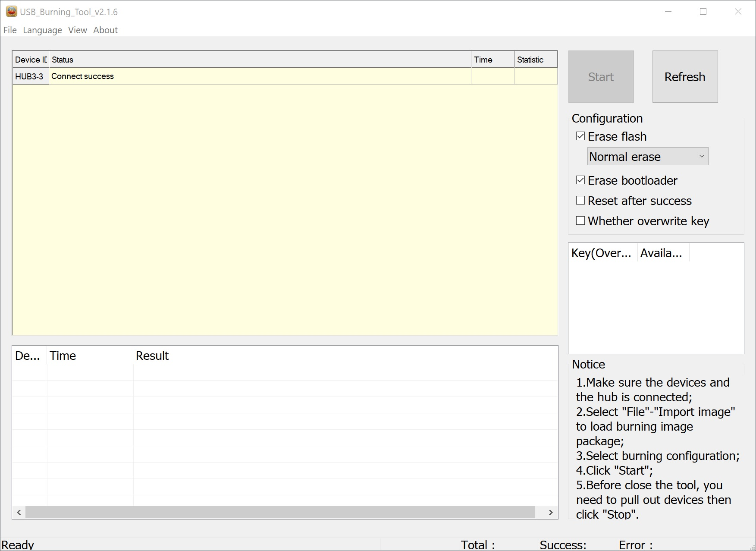Click the horizontal scrollbar in results list
This screenshot has height=551, width=756.
(280, 512)
